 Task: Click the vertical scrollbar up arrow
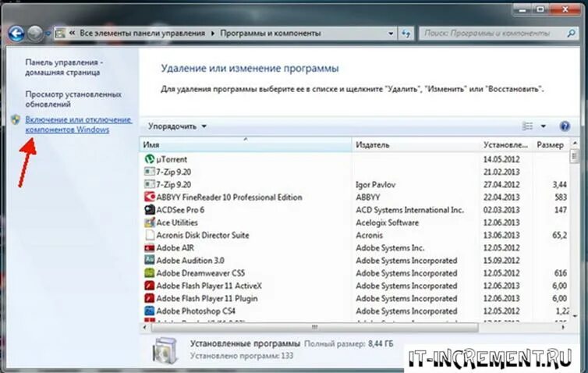click(574, 143)
